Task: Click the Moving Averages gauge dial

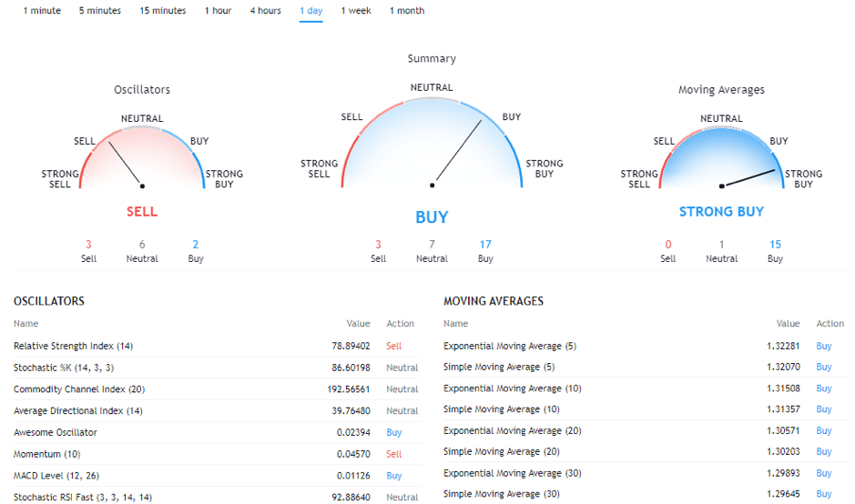Action: (721, 159)
